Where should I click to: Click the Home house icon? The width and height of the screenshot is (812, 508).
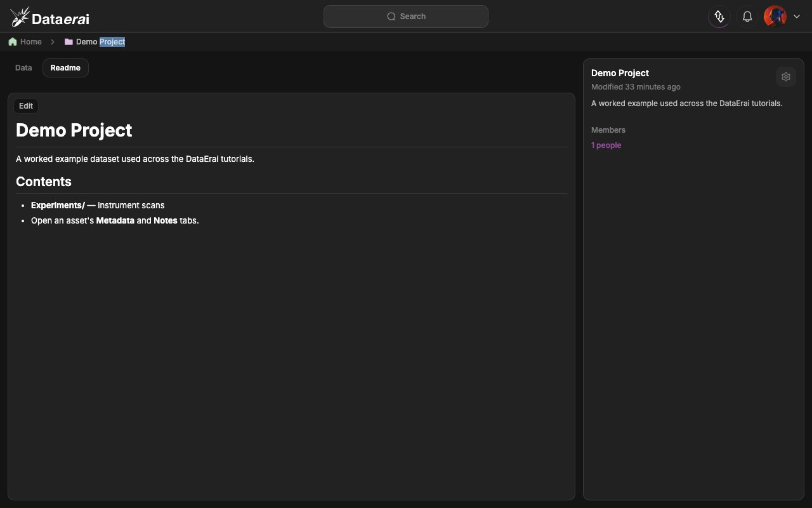pos(13,42)
